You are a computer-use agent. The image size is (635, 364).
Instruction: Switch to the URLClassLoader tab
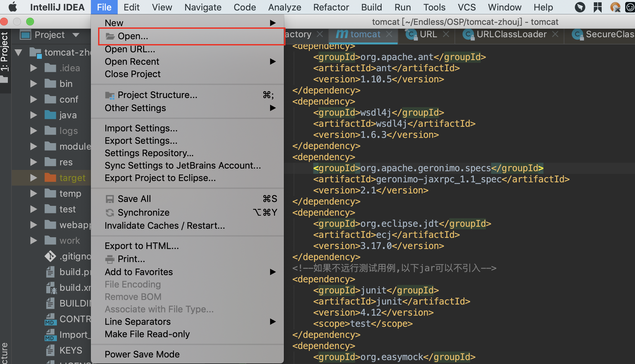tap(511, 34)
